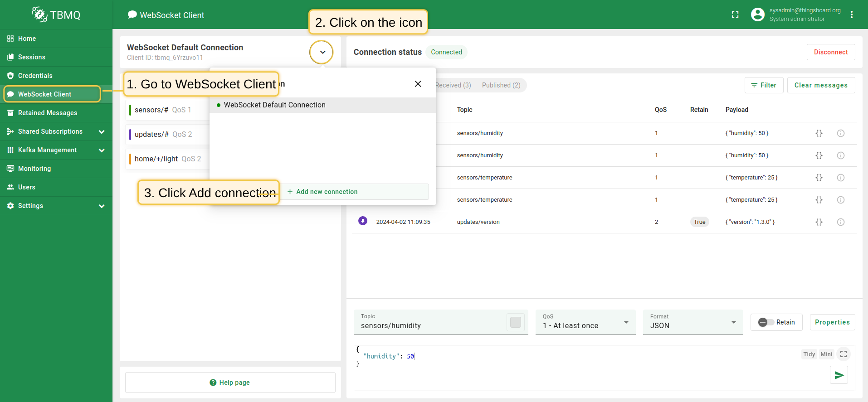Toggle browser fullscreen icon in header

tap(735, 15)
